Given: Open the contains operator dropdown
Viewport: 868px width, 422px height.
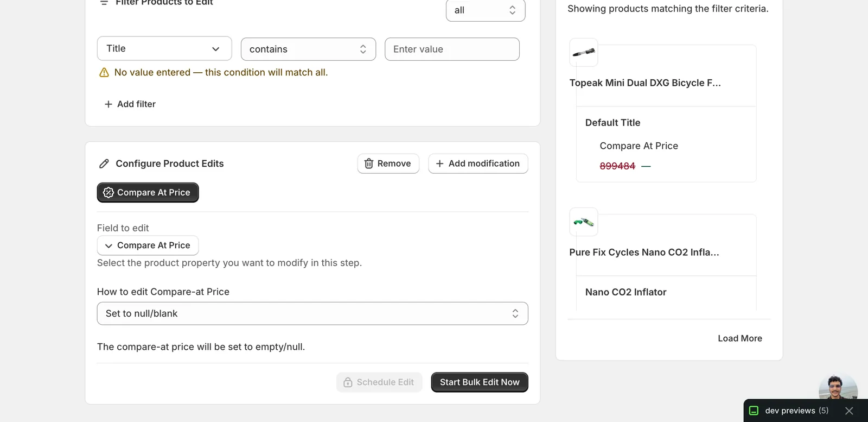Looking at the screenshot, I should point(308,49).
